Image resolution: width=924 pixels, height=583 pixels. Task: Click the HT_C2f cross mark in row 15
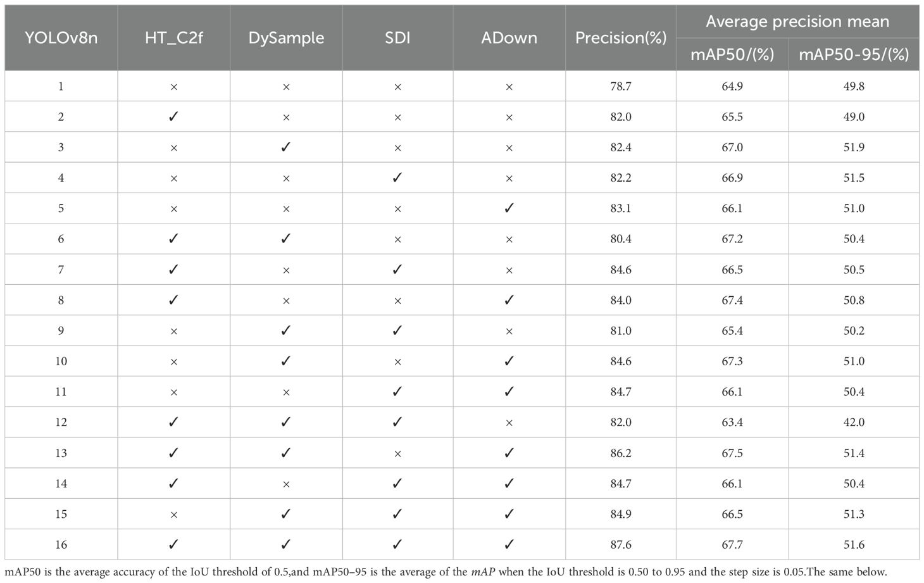point(173,515)
